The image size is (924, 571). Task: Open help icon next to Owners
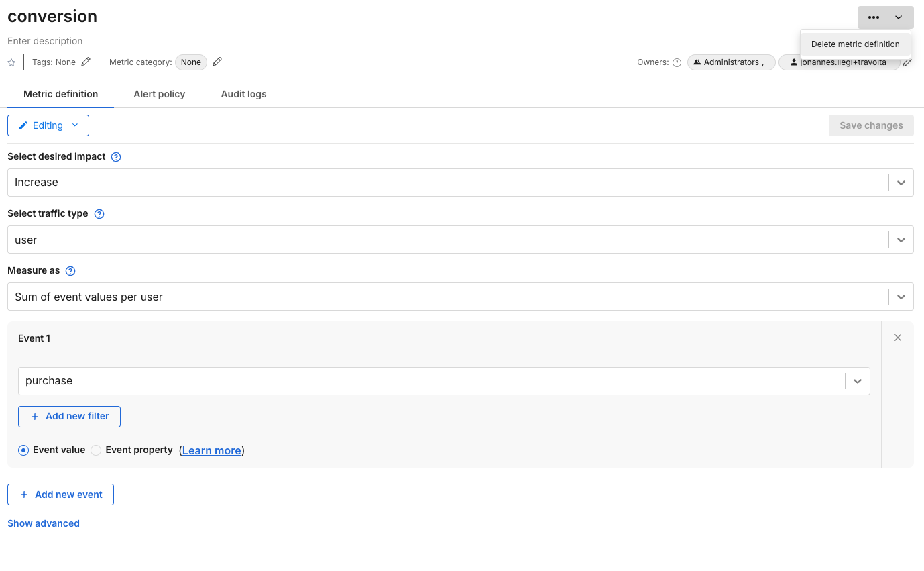click(x=677, y=62)
